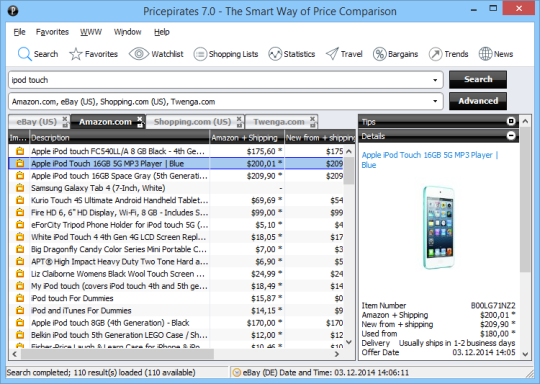
Task: Open the Watchlist eye icon
Action: tap(139, 54)
